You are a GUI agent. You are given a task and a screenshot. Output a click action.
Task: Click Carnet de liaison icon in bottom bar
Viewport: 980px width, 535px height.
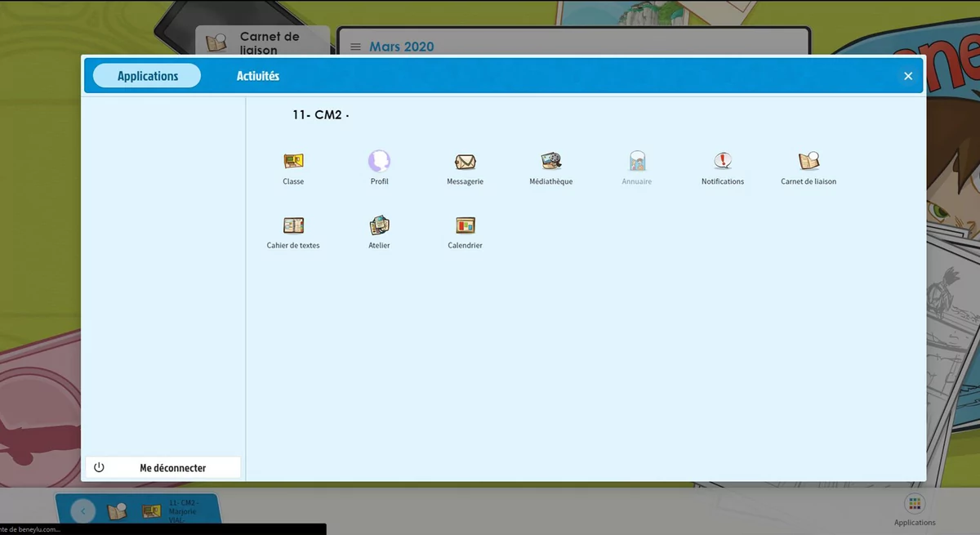pos(117,511)
